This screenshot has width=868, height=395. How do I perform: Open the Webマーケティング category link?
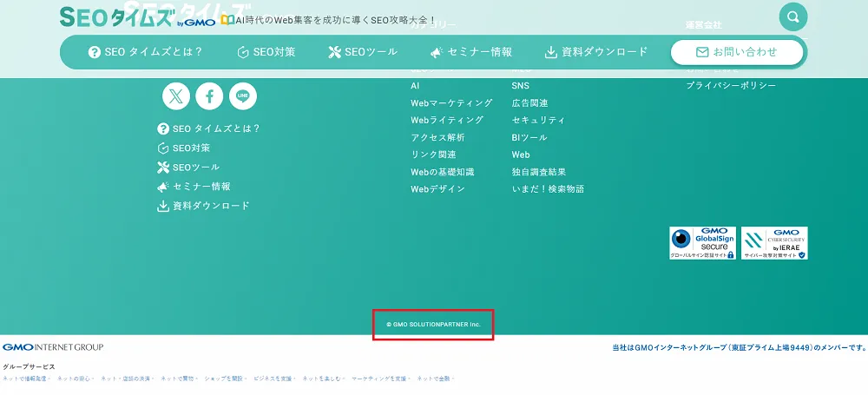point(451,103)
